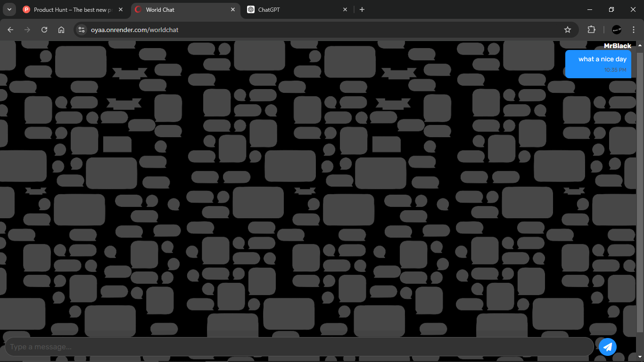View site information for oyaa.onrender.com
The height and width of the screenshot is (362, 644).
click(x=82, y=30)
